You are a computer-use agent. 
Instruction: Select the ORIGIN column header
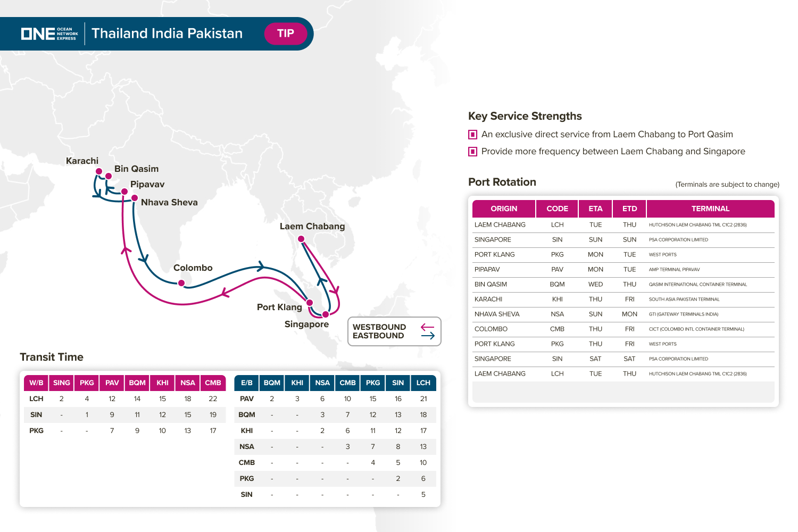[x=504, y=209]
